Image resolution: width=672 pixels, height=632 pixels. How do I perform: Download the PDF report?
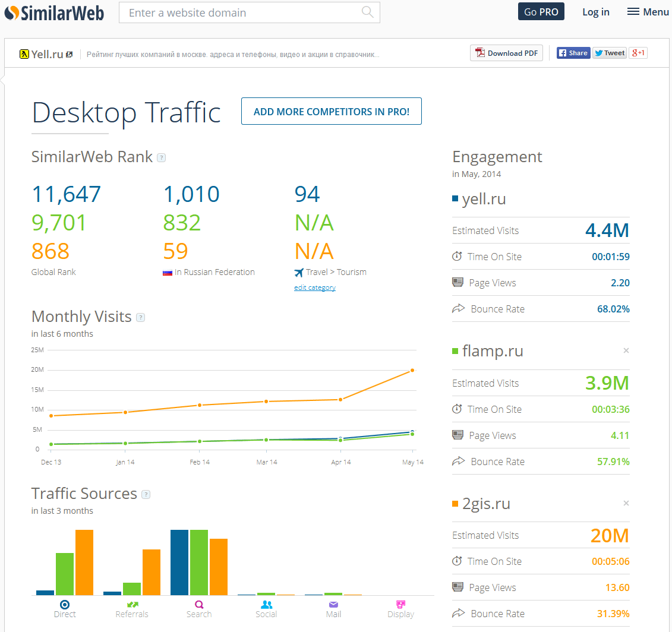(507, 53)
